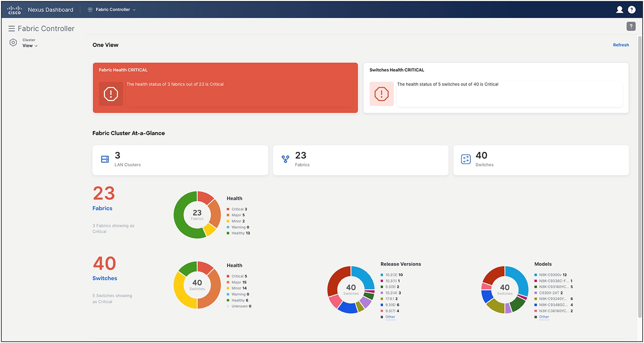Viewport: 644px width, 343px height.
Task: Click the round help icon in top bar
Action: pyautogui.click(x=632, y=10)
